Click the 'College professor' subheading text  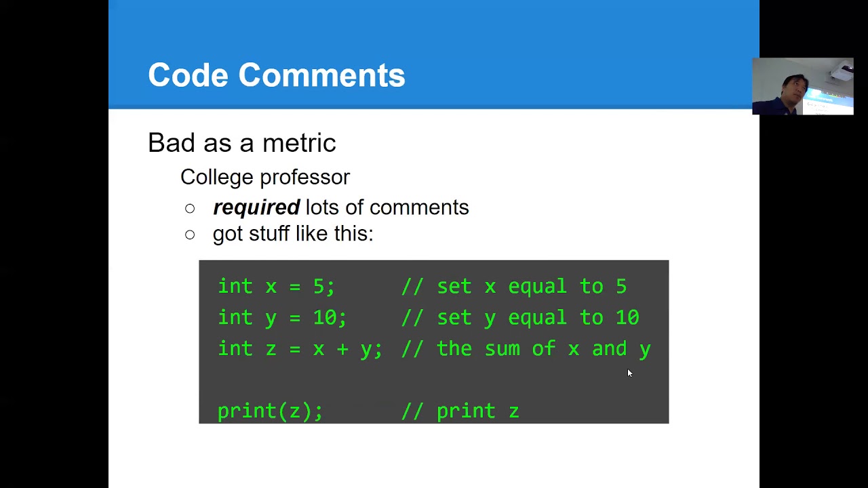(265, 177)
